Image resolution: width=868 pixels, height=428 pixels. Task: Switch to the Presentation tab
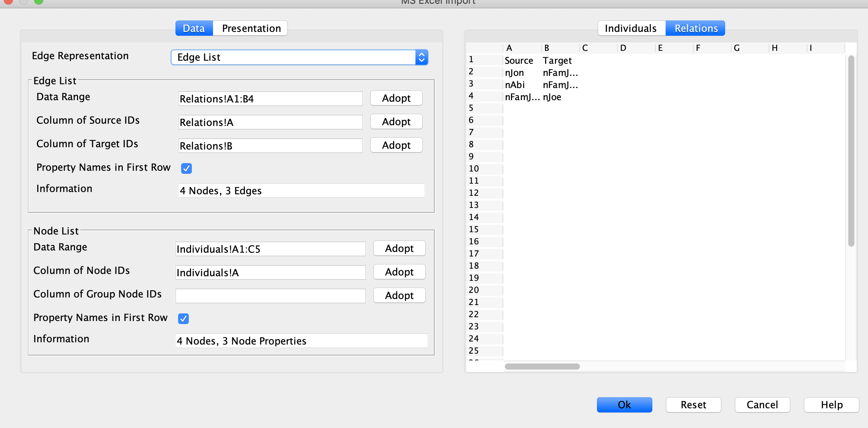251,28
